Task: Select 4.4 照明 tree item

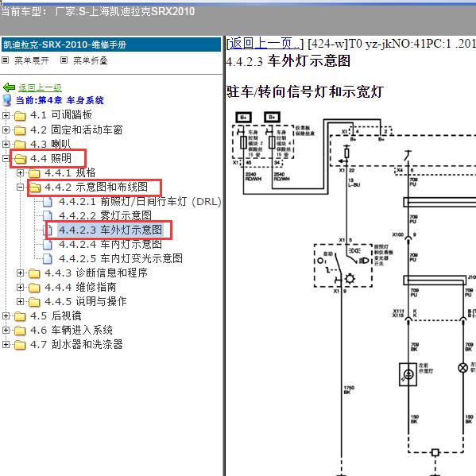Action: pyautogui.click(x=51, y=158)
